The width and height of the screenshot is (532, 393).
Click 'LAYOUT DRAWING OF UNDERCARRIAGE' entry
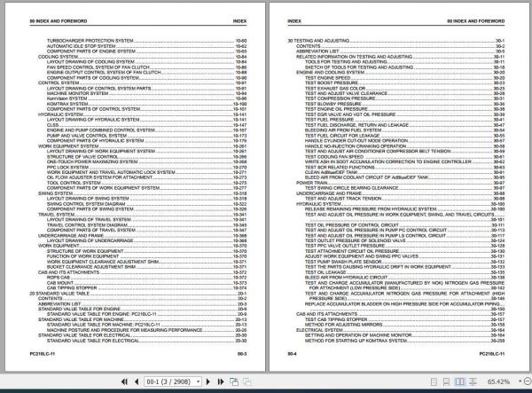click(x=90, y=240)
